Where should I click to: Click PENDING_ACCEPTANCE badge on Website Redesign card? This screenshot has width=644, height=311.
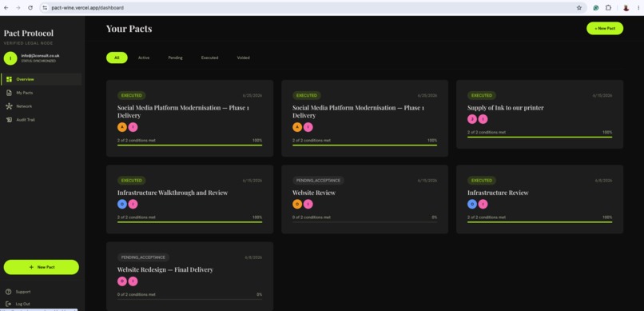coord(143,257)
